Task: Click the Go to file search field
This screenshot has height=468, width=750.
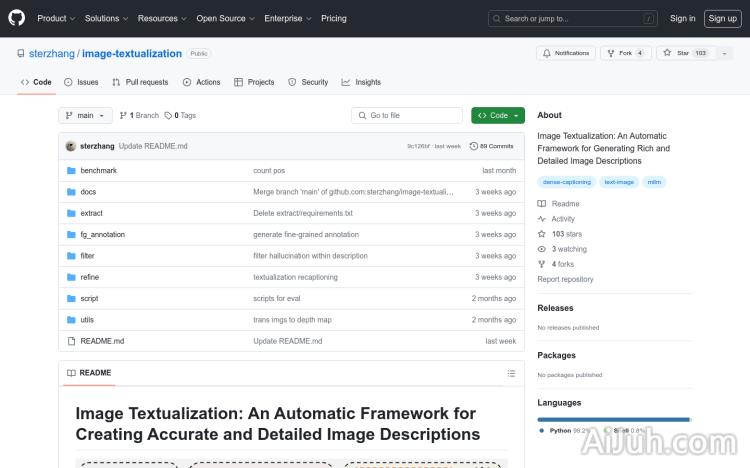Action: coord(407,116)
